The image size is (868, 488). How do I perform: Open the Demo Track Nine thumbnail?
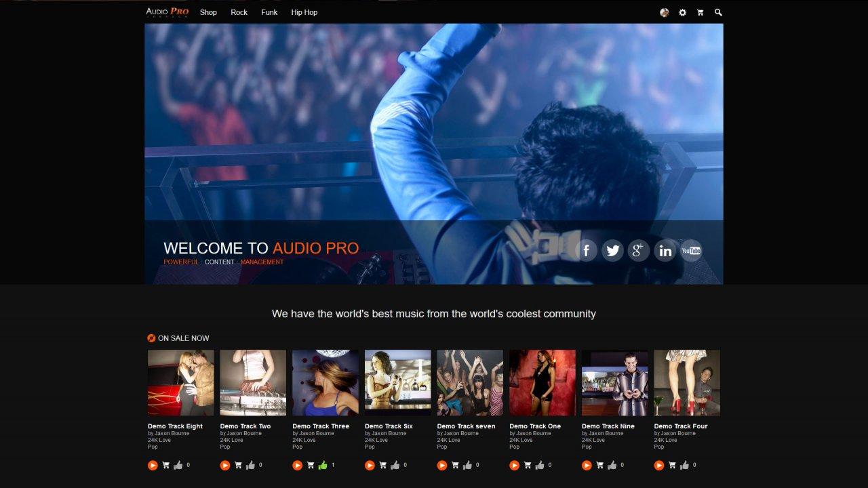(614, 383)
